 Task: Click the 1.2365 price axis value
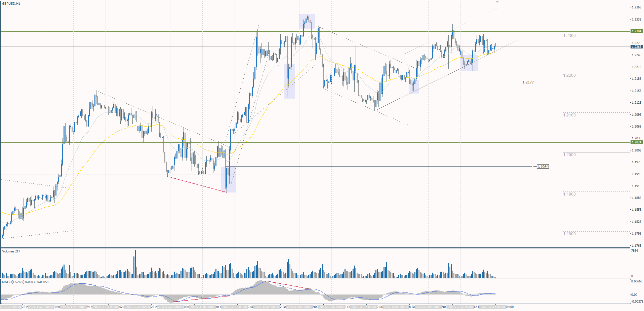tap(637, 7)
